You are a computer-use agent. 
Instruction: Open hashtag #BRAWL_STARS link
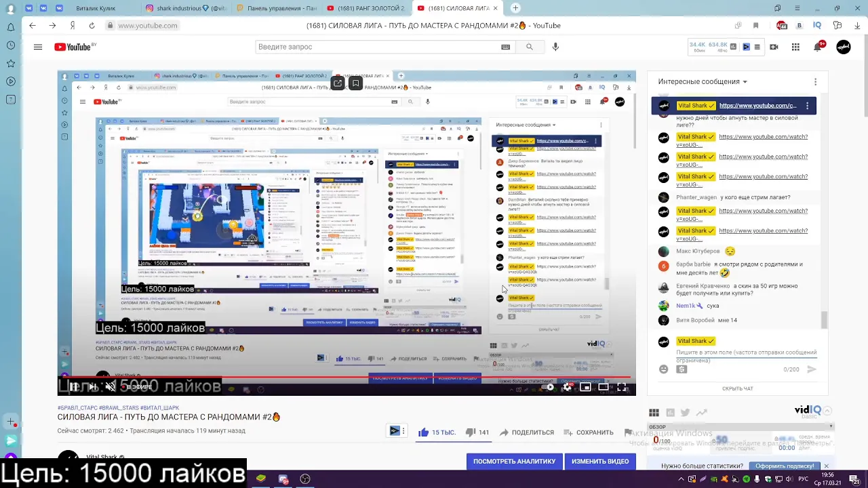pyautogui.click(x=118, y=408)
